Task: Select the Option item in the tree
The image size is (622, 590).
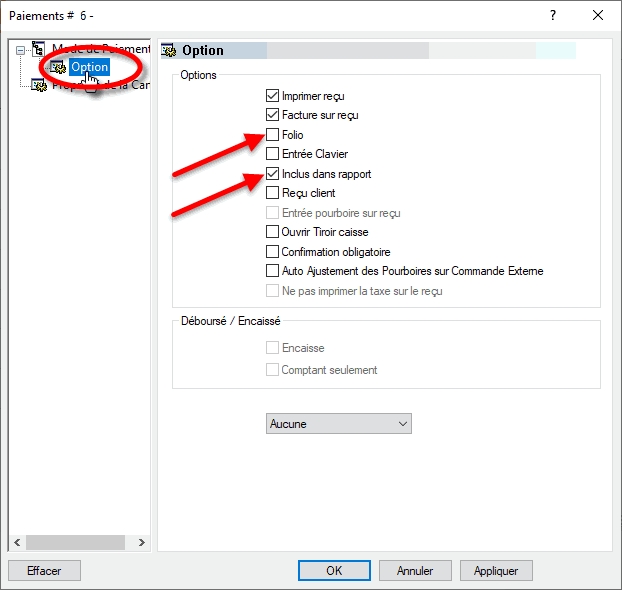Action: click(x=89, y=67)
